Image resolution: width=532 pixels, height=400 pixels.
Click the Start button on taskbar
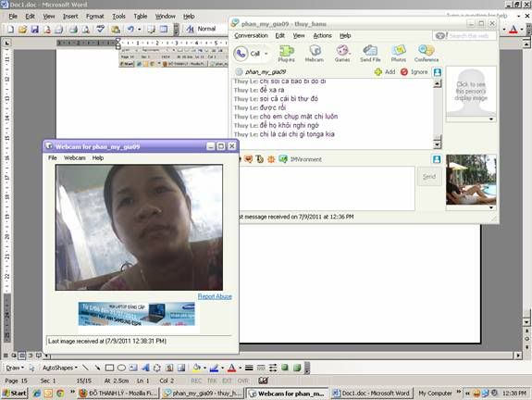14,394
